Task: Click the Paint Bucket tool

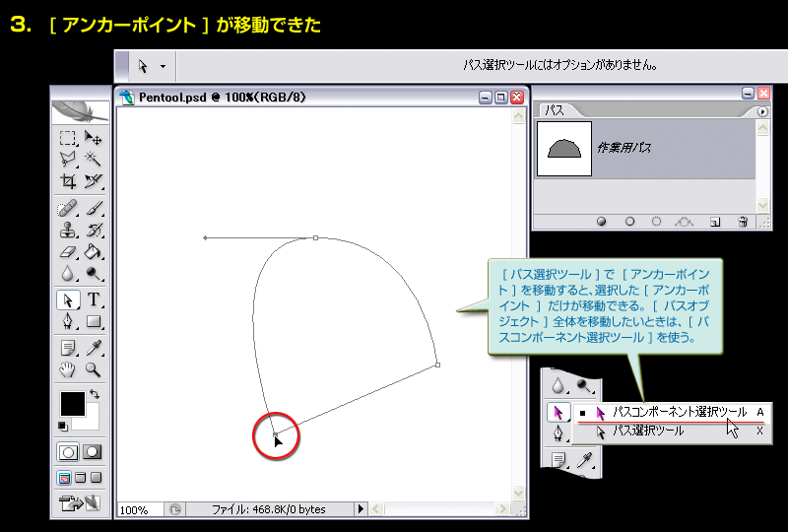Action: pyautogui.click(x=94, y=252)
